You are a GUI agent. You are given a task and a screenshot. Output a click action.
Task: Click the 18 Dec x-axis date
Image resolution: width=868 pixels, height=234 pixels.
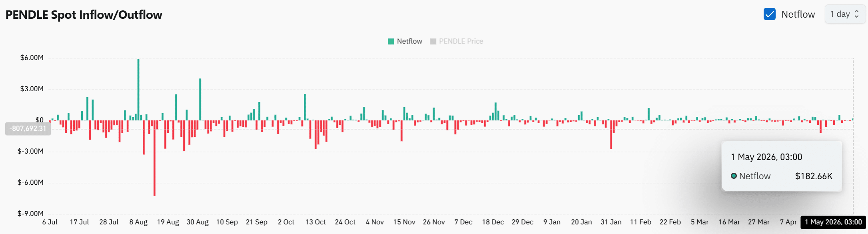click(x=493, y=222)
